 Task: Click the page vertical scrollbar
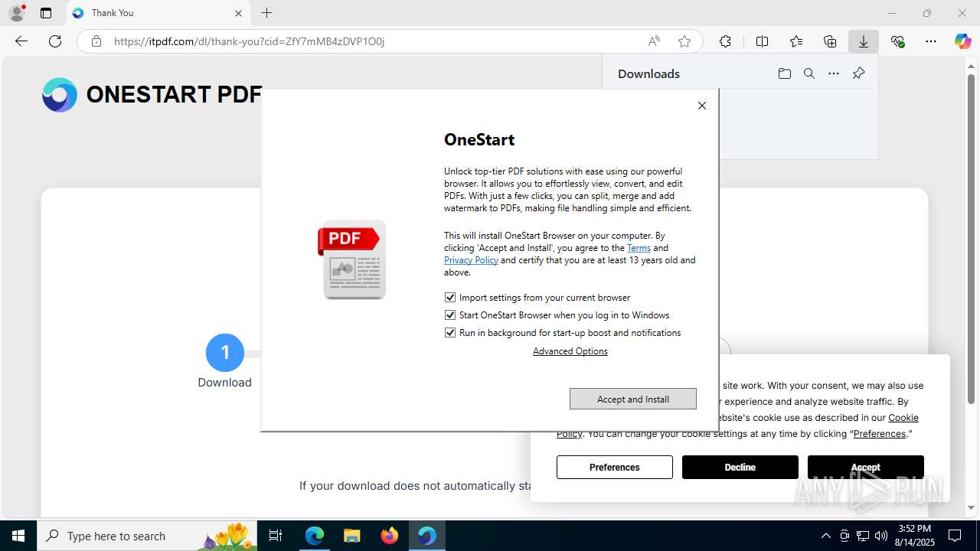(x=972, y=239)
